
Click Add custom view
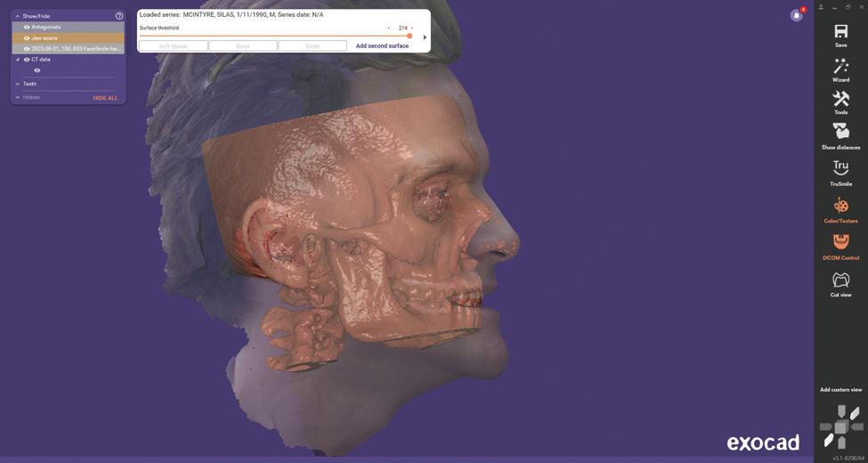pos(840,390)
